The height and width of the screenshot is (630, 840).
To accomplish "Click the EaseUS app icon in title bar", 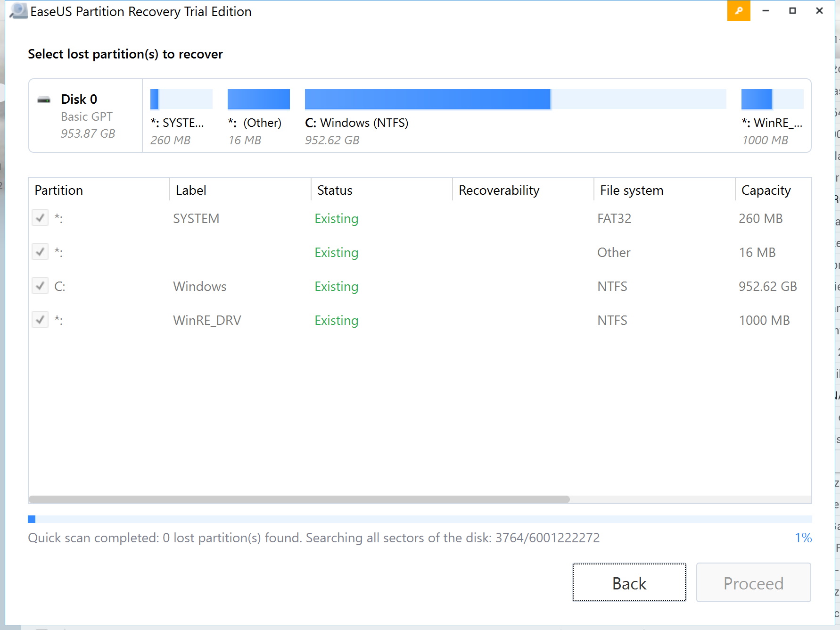I will 18,11.
